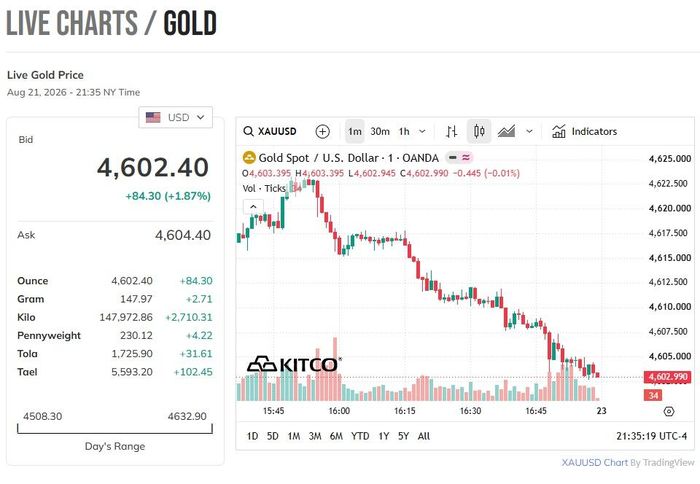
Task: Expand the chart style options chevron
Action: (x=529, y=131)
